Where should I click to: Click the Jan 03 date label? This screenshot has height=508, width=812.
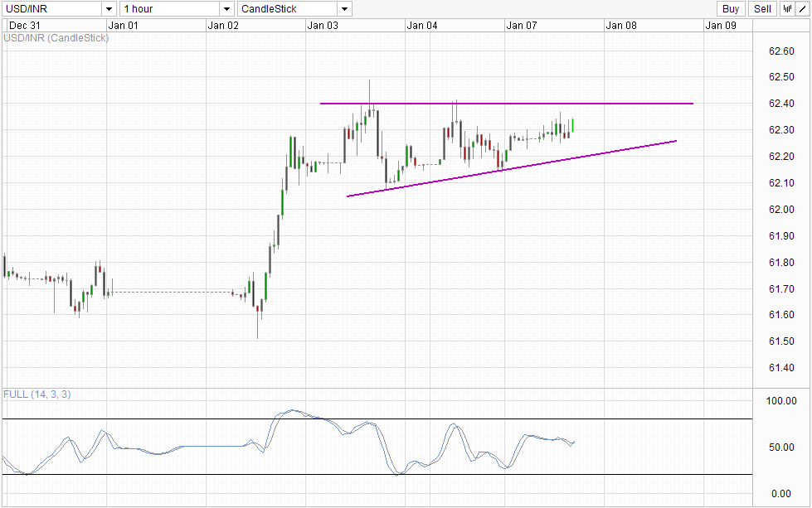[323, 26]
